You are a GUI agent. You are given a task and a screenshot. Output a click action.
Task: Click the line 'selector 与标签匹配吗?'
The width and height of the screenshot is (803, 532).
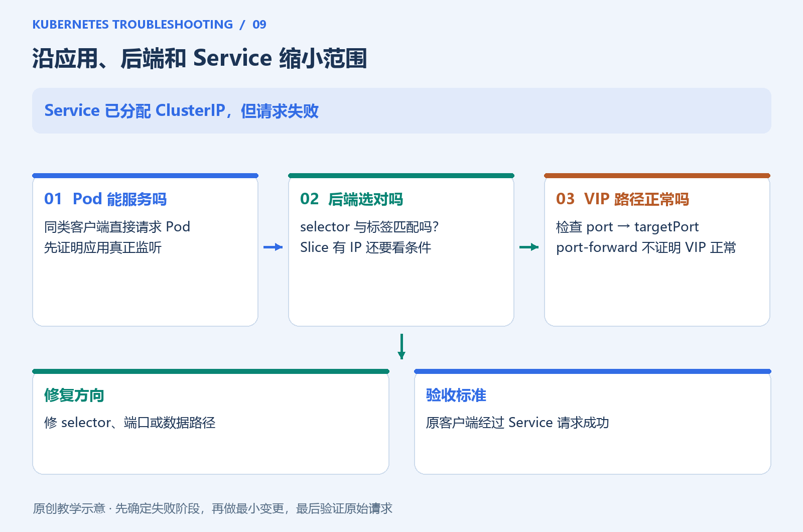369,227
